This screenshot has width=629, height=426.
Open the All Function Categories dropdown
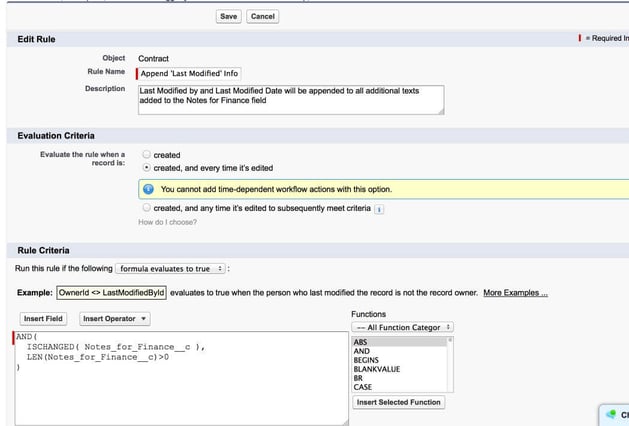point(404,327)
